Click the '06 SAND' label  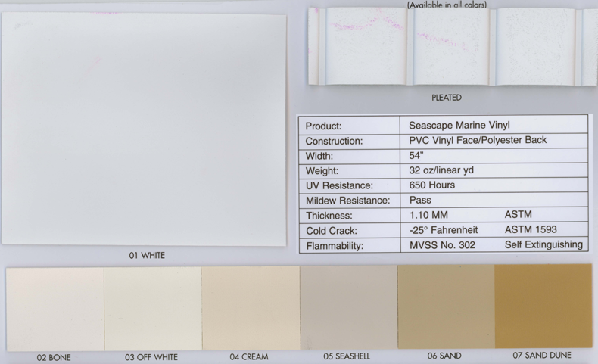(x=444, y=356)
